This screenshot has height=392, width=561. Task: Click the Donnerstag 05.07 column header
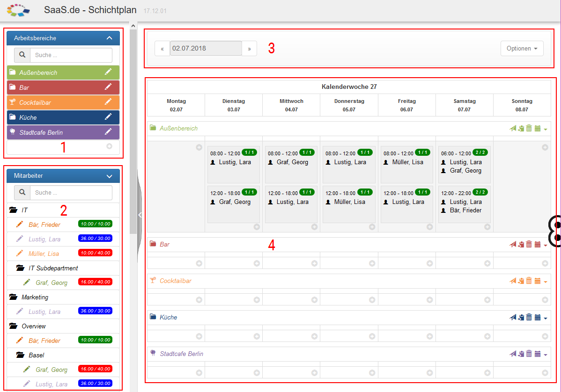349,105
